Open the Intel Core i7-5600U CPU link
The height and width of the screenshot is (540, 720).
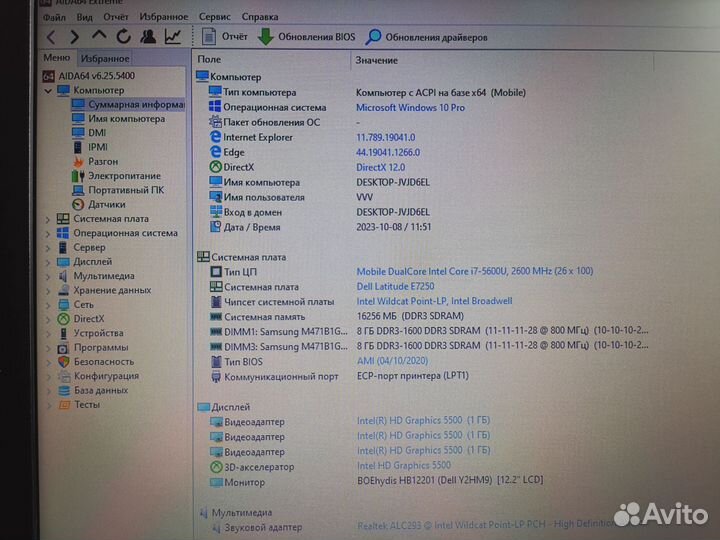475,271
